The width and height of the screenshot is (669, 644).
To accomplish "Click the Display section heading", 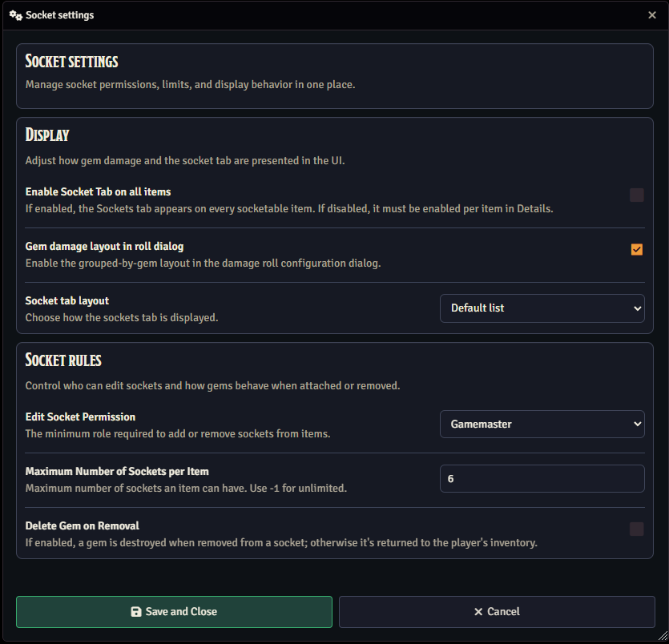I will [47, 135].
